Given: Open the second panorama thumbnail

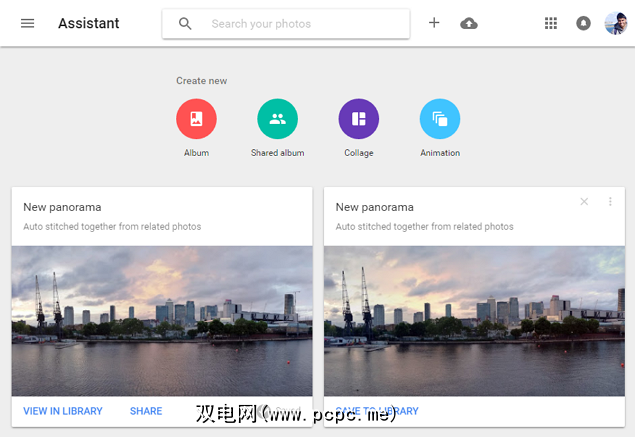Looking at the screenshot, I should 474,321.
